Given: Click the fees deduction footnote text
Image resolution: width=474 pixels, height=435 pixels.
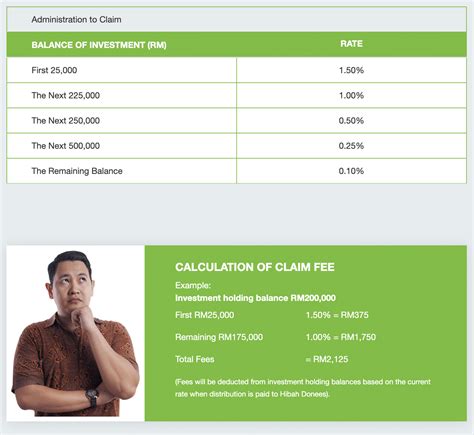Looking at the screenshot, I should pos(303,388).
